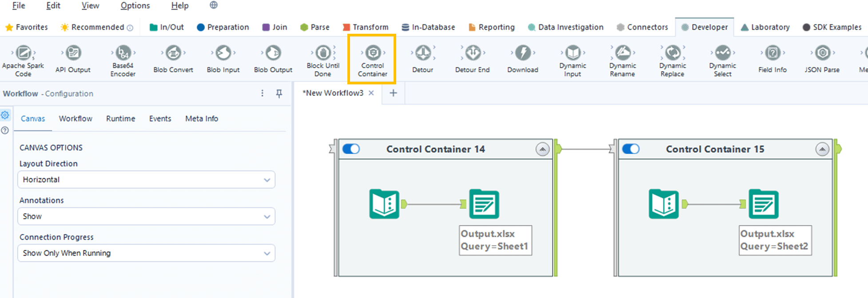Open the File menu
The width and height of the screenshot is (868, 298).
19,5
